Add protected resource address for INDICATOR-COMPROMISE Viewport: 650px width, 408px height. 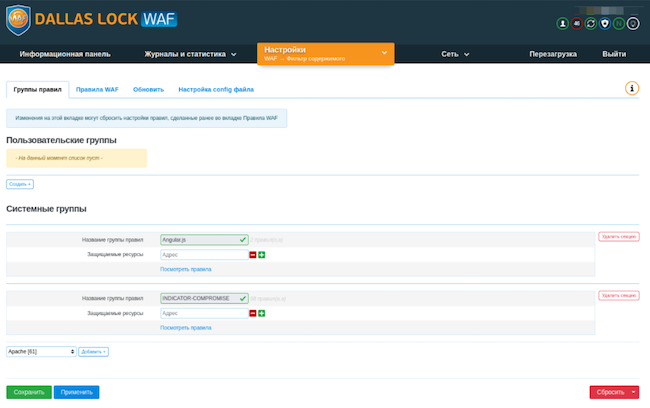(x=262, y=313)
